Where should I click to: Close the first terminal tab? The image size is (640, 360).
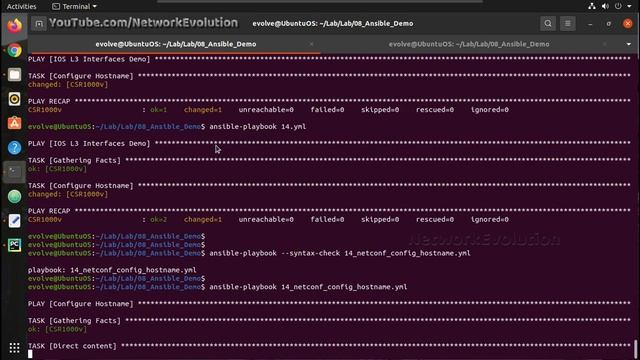click(x=311, y=44)
